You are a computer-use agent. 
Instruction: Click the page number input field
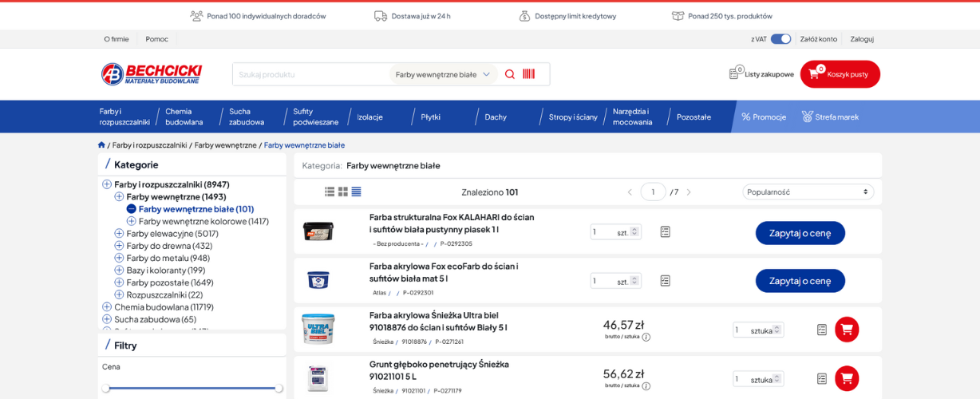click(x=653, y=192)
